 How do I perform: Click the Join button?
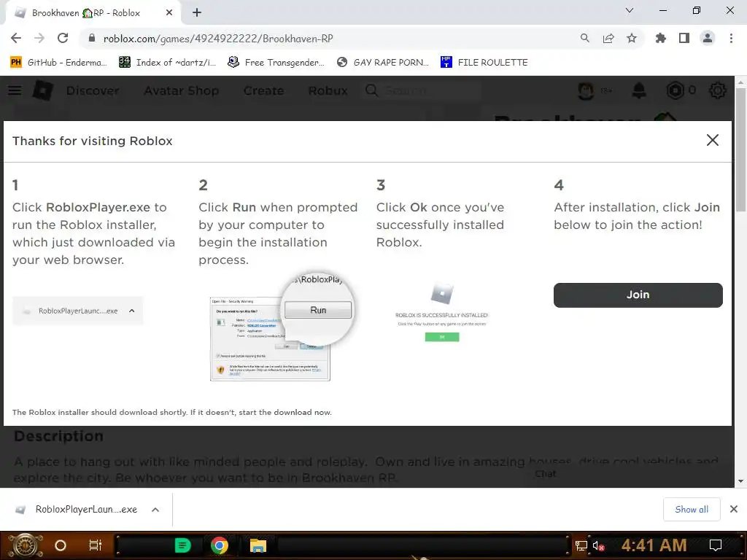(638, 295)
